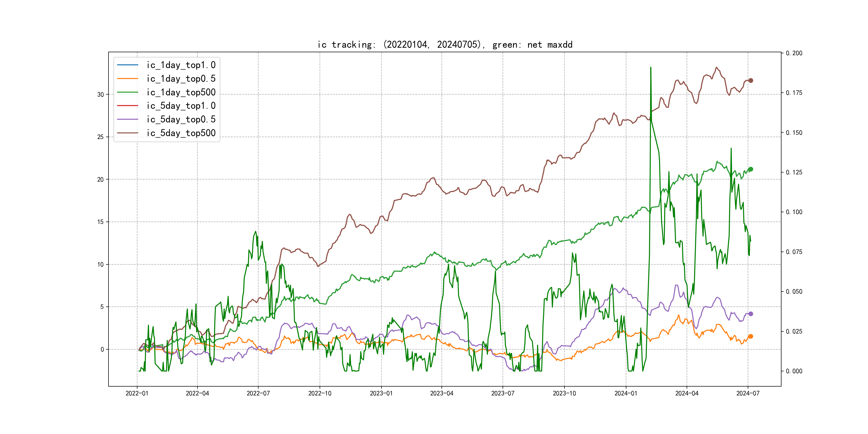Click the purple ic_5day_top0.5 legend line
868x434 pixels.
127,119
